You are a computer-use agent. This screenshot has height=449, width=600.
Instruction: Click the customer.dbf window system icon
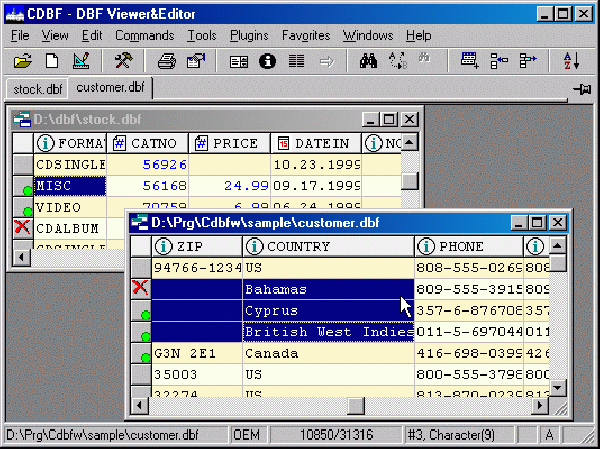click(x=139, y=223)
